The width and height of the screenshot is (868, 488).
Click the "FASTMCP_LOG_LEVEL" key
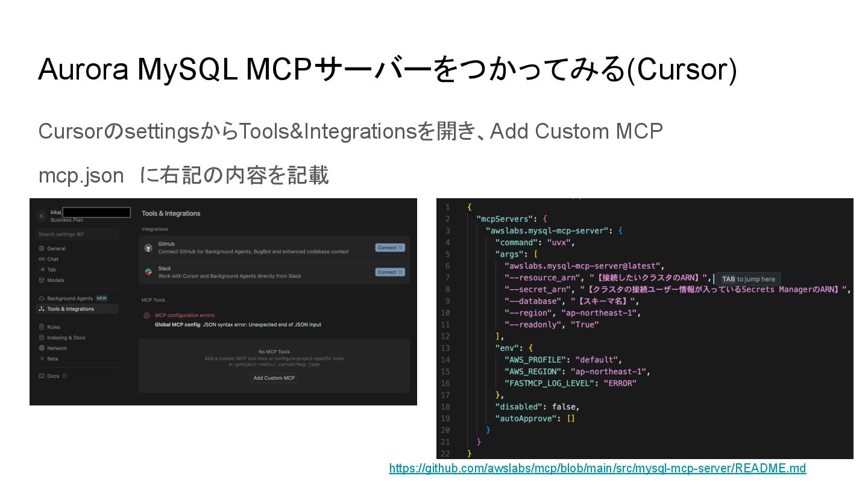click(x=549, y=383)
